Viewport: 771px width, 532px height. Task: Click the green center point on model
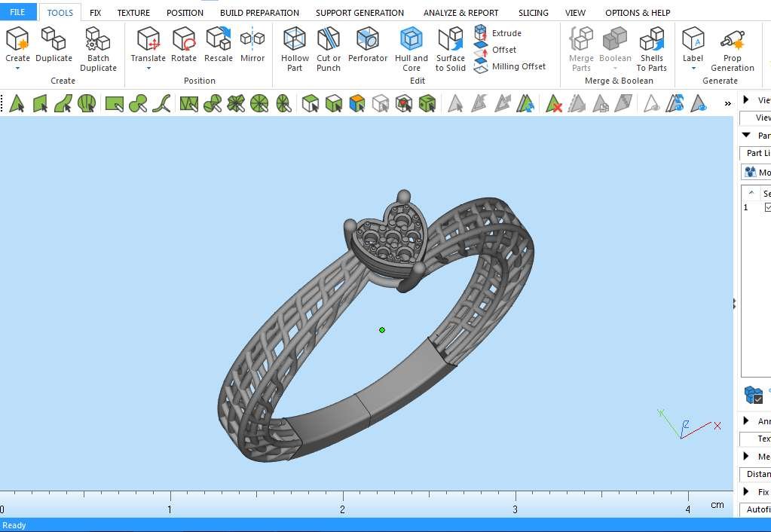click(382, 330)
